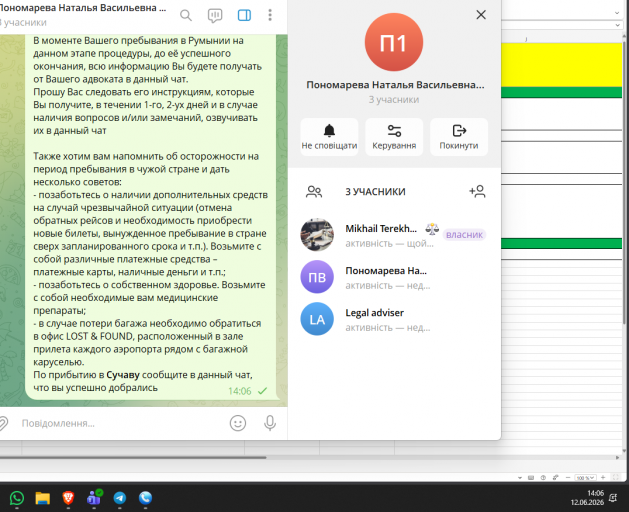Click the scales emoji status next to Mikhail

(432, 229)
